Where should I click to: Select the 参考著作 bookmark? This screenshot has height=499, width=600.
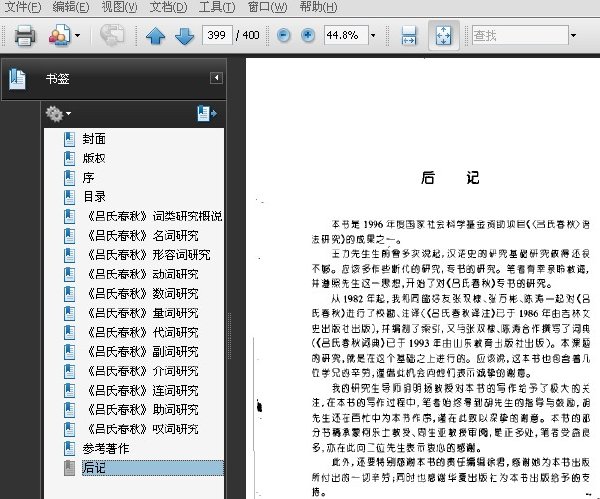click(106, 448)
